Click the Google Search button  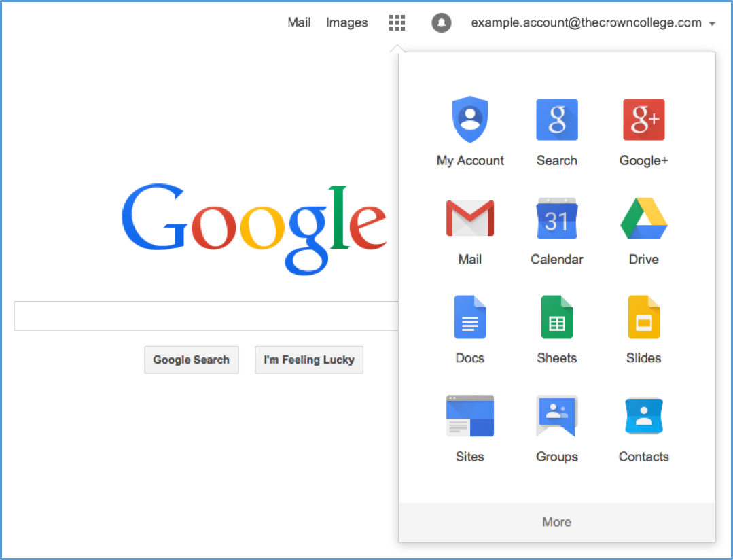(x=192, y=360)
